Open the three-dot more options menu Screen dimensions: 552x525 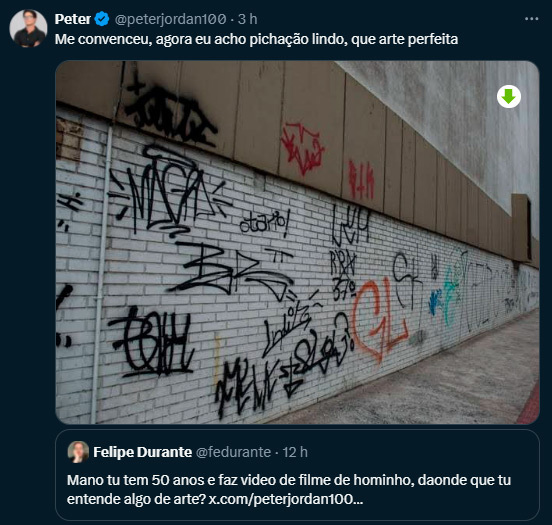tap(531, 19)
